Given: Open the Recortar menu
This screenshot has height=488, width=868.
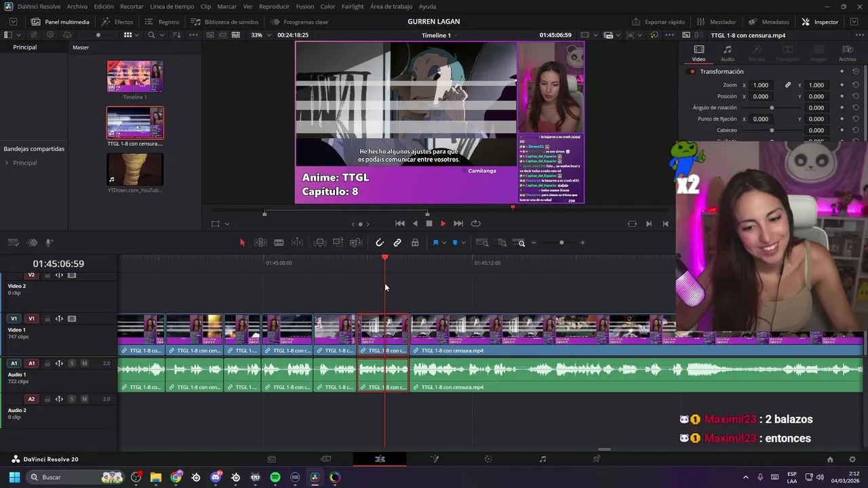Looking at the screenshot, I should 132,6.
